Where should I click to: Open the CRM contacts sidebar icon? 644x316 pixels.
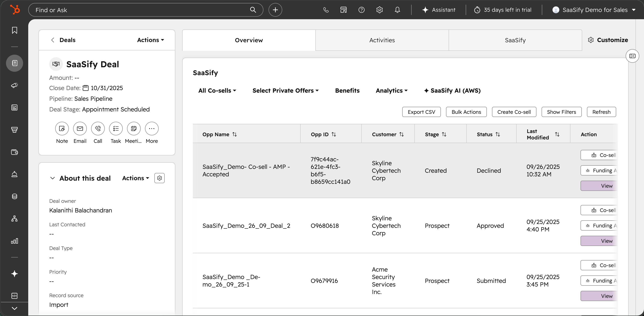point(15,63)
